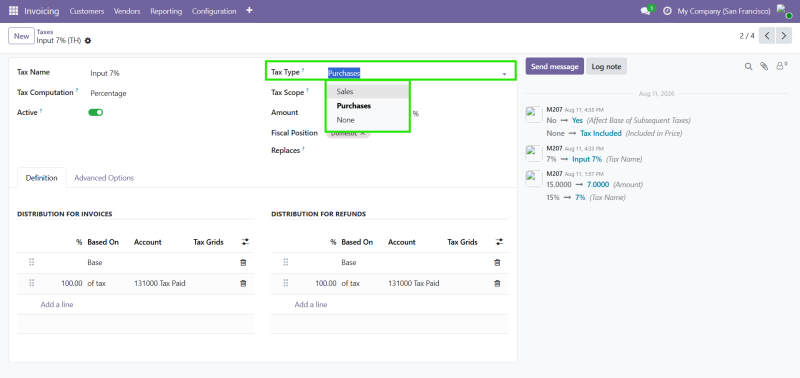Select None in Tax Type list

coord(367,120)
